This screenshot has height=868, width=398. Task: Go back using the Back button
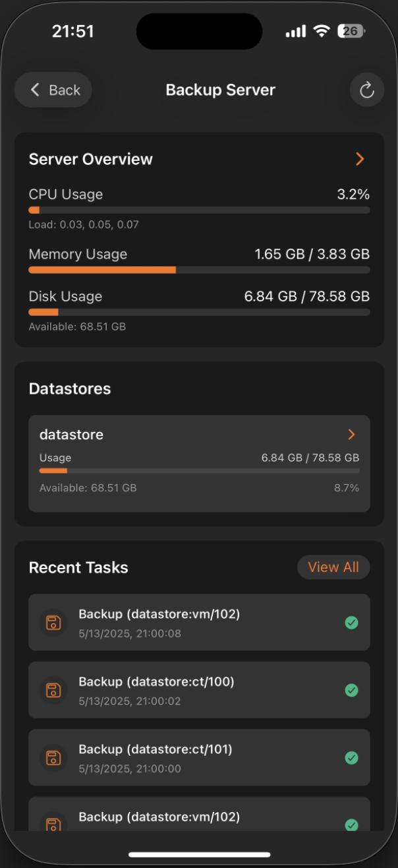click(53, 90)
